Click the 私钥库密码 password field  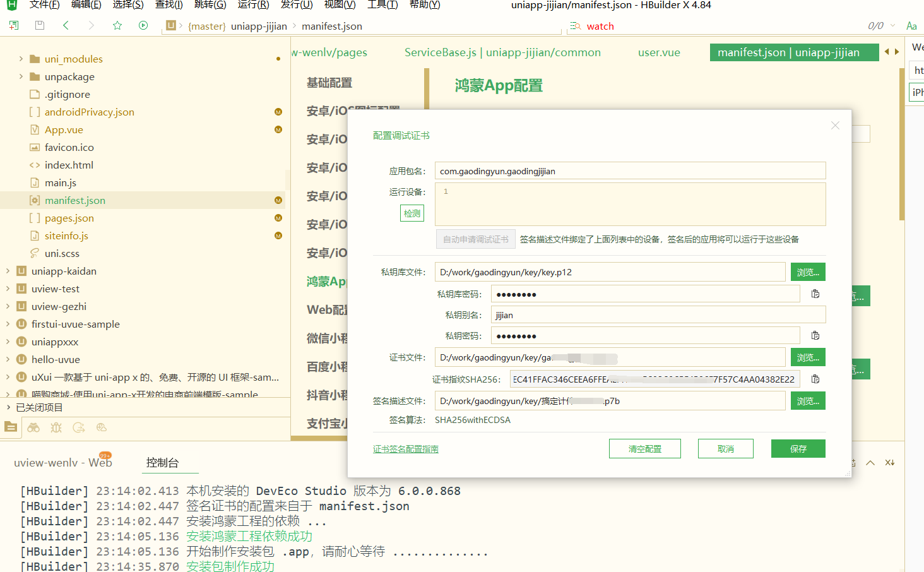pos(646,294)
